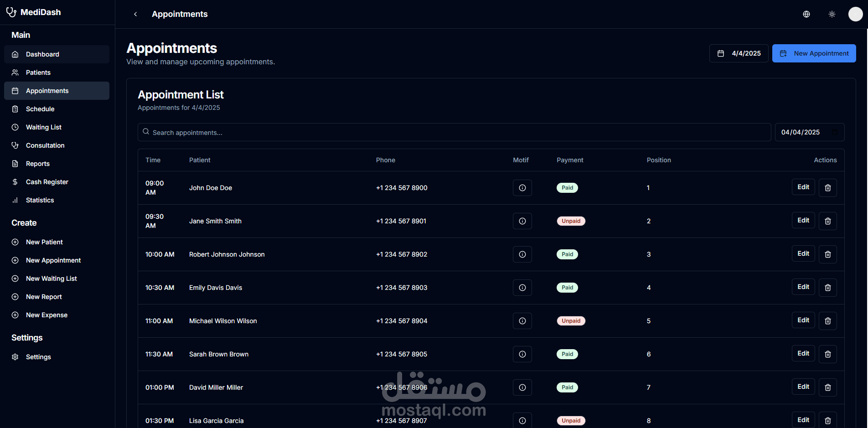
Task: Show motif info for Lisa Garcia Garcia
Action: [x=522, y=421]
